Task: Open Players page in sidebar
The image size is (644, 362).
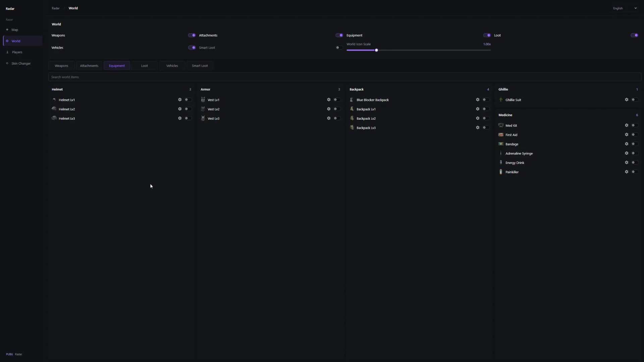Action: pos(23,52)
